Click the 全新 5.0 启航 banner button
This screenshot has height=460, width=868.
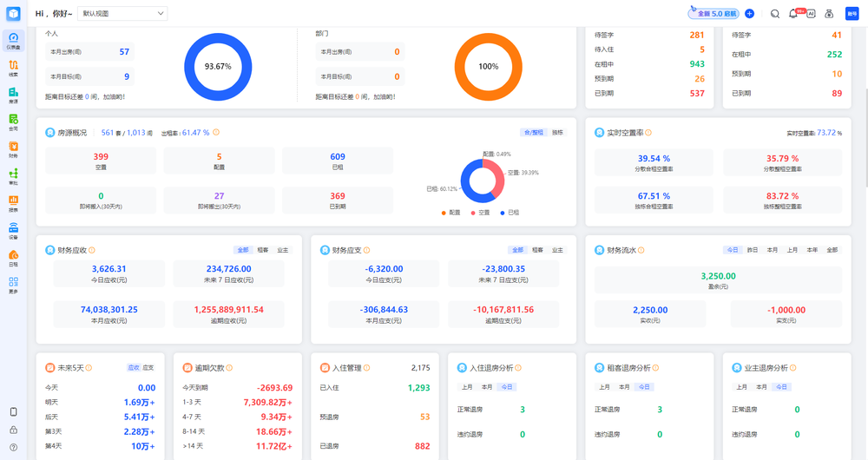[x=713, y=13]
